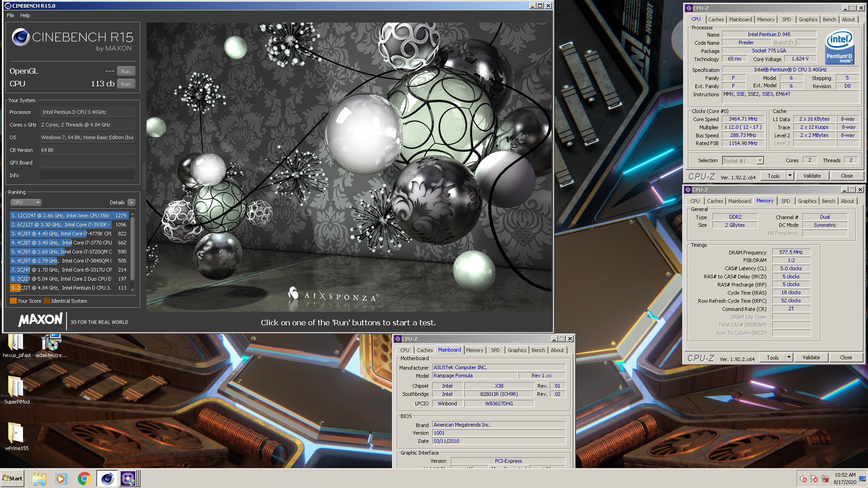Click the GFX Board field

[87, 163]
